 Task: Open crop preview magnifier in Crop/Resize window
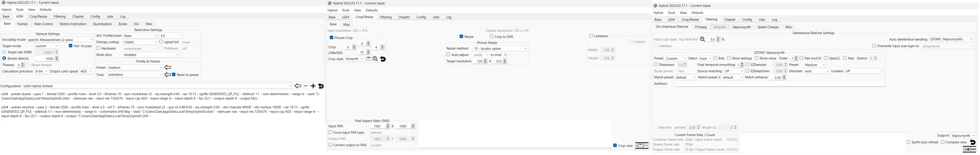pyautogui.click(x=375, y=59)
